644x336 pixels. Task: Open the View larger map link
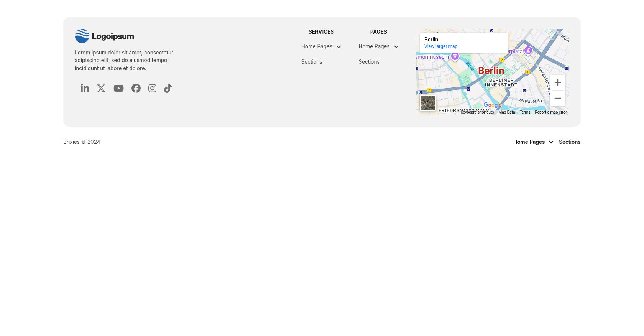click(440, 46)
